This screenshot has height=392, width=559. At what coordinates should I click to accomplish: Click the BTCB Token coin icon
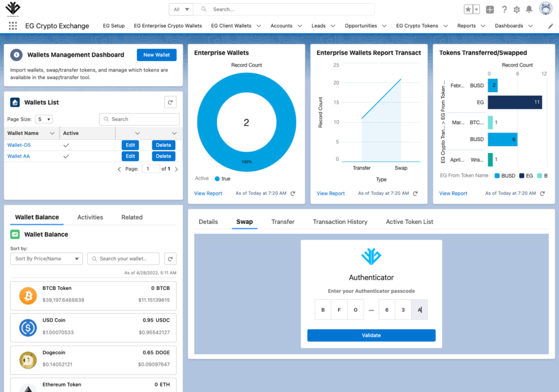click(x=27, y=294)
